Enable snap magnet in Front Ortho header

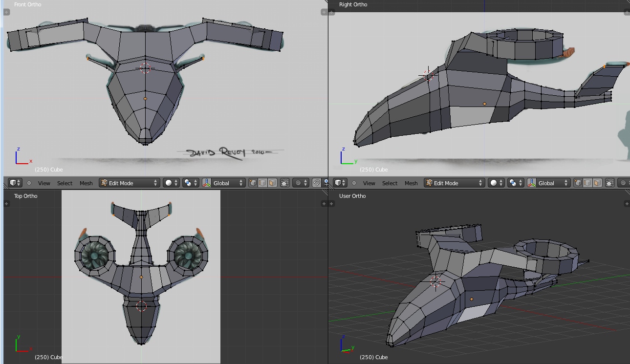click(x=317, y=183)
